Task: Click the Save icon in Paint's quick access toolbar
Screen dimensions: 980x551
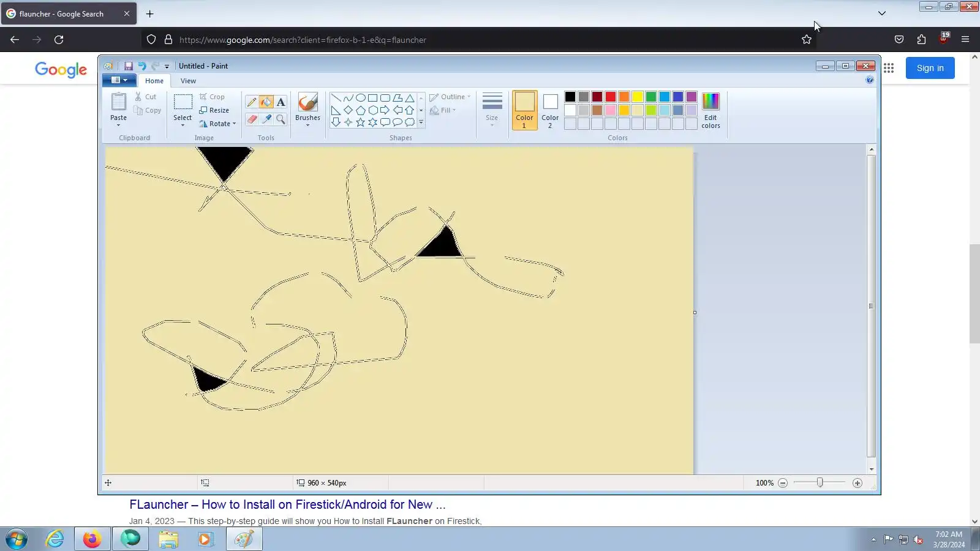Action: [x=129, y=66]
